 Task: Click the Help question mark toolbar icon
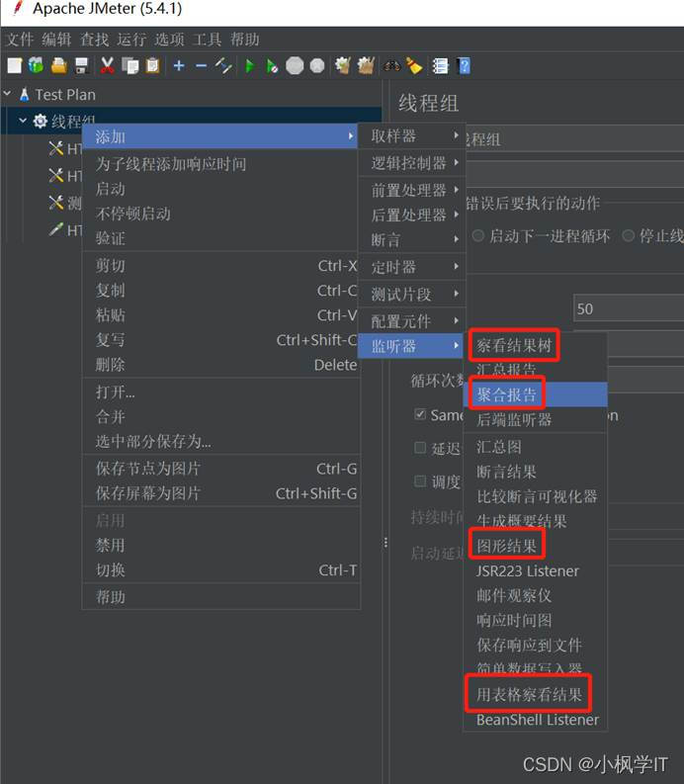(464, 65)
